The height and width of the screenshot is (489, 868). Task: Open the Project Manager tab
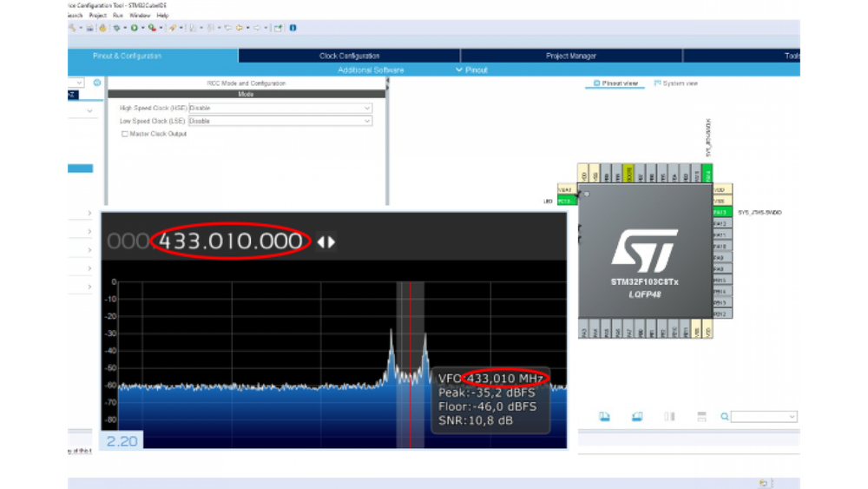(571, 56)
